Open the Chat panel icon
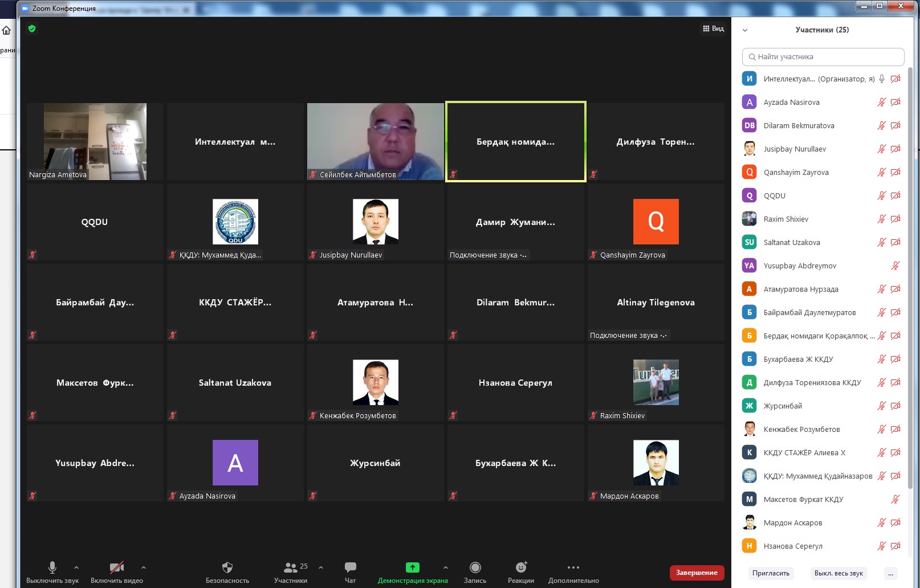This screenshot has height=588, width=920. click(x=350, y=567)
